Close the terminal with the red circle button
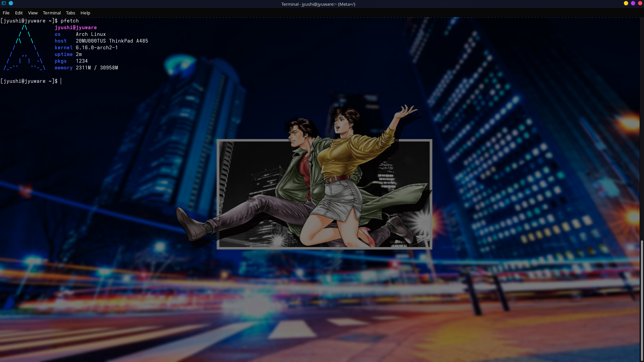Viewport: 644px width, 362px height. (x=640, y=3)
